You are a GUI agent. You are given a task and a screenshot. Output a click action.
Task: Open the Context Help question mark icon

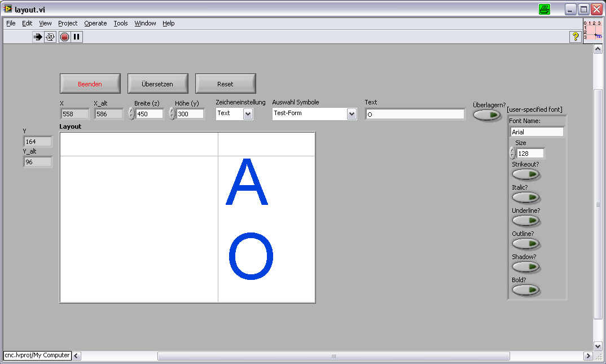click(x=576, y=37)
